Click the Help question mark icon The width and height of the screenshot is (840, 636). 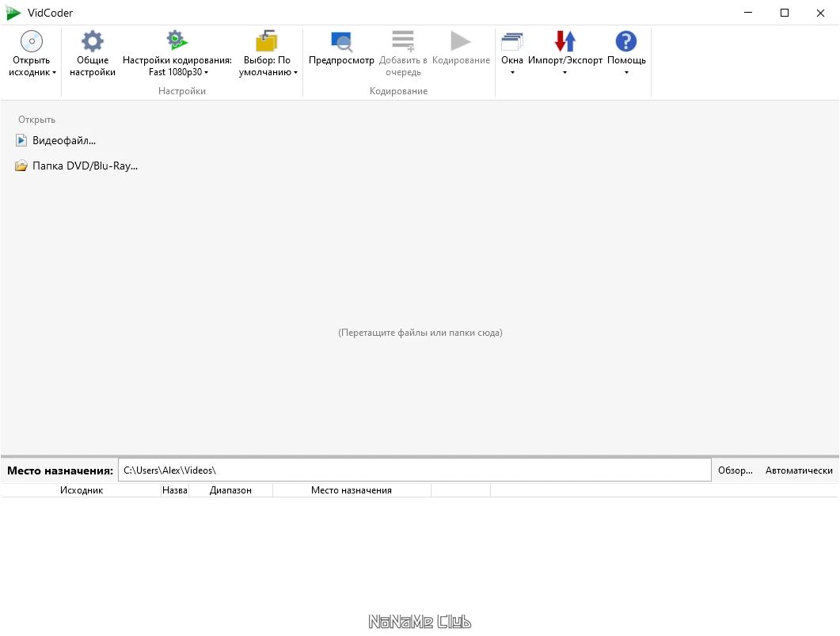(626, 41)
